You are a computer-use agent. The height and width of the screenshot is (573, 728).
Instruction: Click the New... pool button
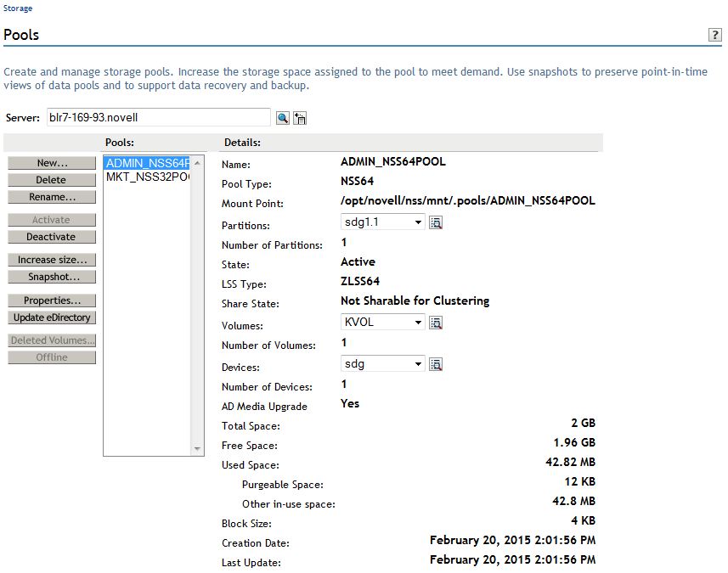[x=52, y=163]
